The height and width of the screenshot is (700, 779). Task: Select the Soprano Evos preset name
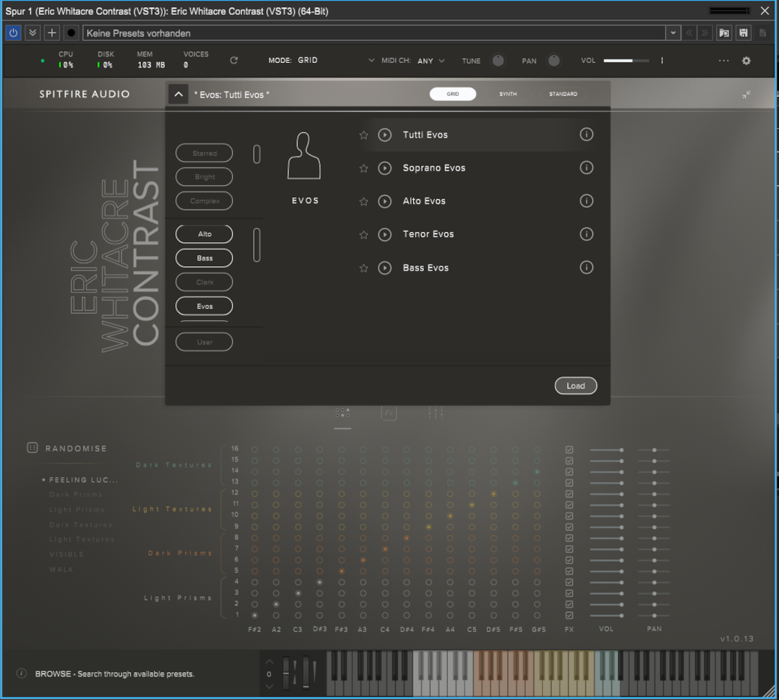click(434, 168)
